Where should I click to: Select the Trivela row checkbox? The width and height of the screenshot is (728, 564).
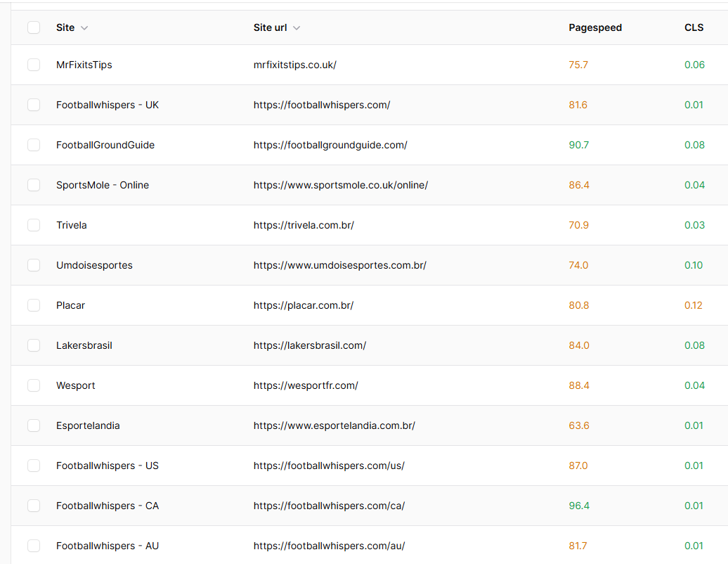[34, 225]
